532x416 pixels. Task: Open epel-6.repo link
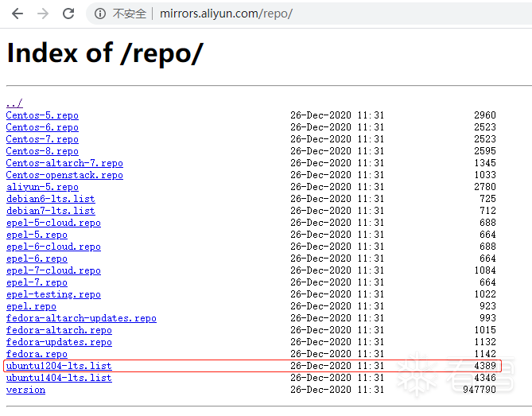(37, 259)
